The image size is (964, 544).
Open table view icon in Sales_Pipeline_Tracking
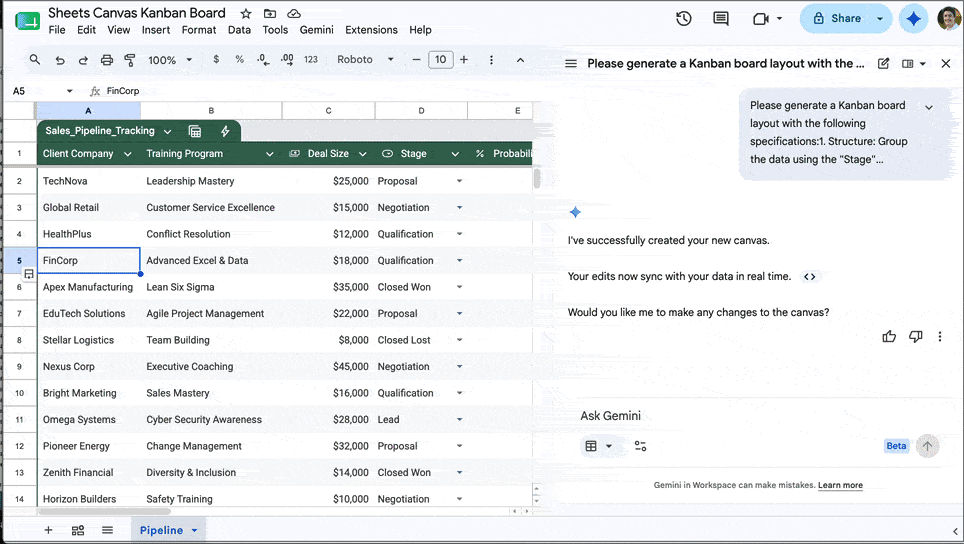[195, 131]
